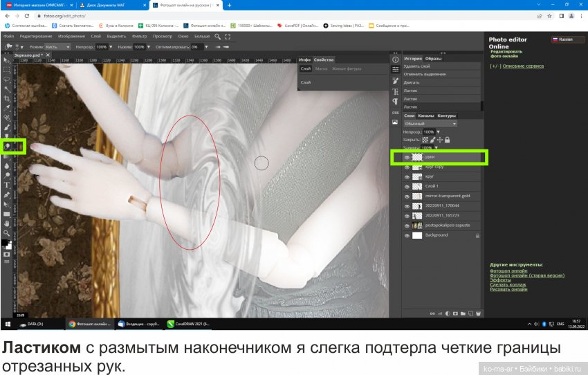Image resolution: width=588 pixels, height=375 pixels.
Task: Select the Pen tool
Action: 6,194
